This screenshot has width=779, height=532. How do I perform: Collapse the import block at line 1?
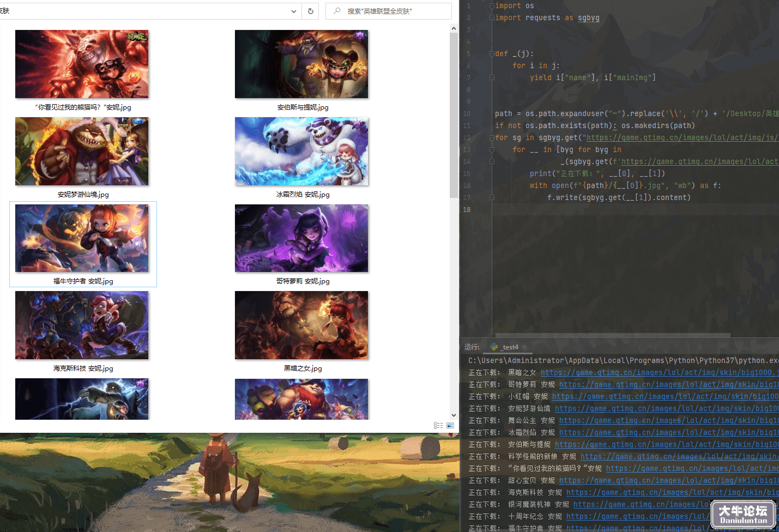tap(492, 5)
